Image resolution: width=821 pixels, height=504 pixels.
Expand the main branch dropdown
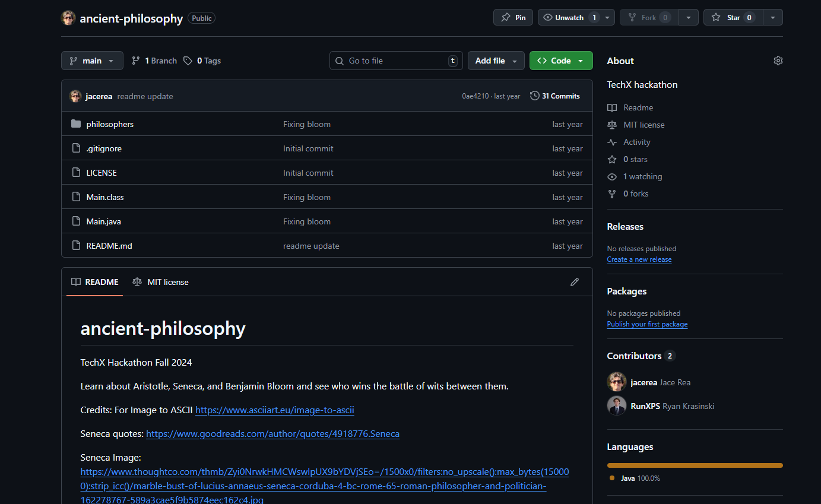tap(92, 61)
